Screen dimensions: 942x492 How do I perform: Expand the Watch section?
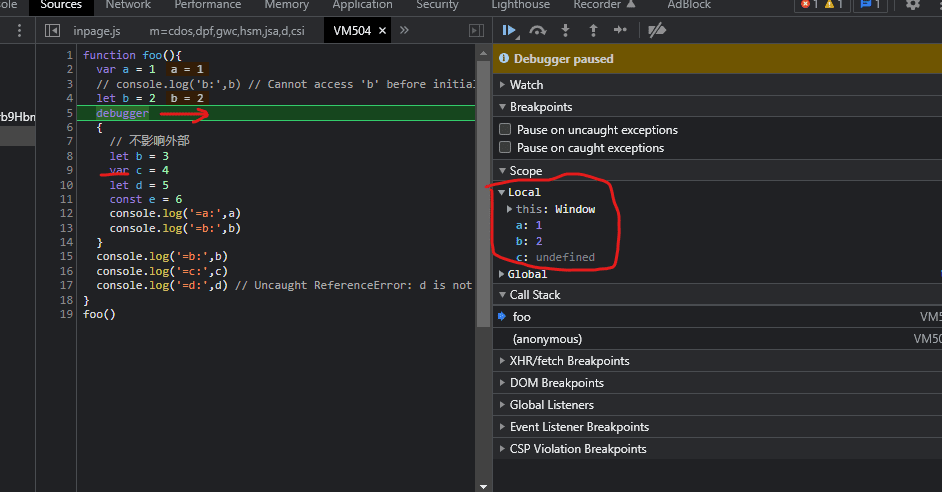(x=526, y=85)
